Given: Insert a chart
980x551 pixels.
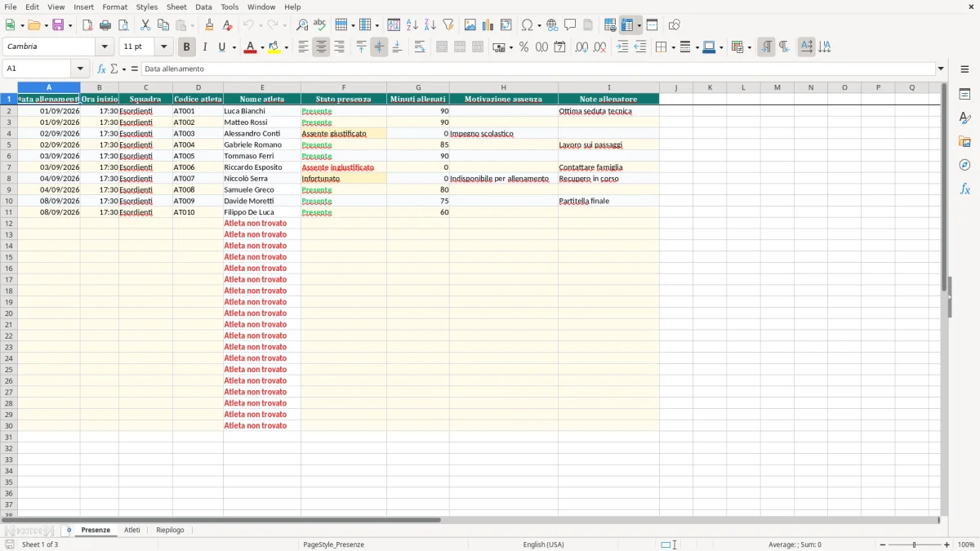Looking at the screenshot, I should tap(488, 25).
